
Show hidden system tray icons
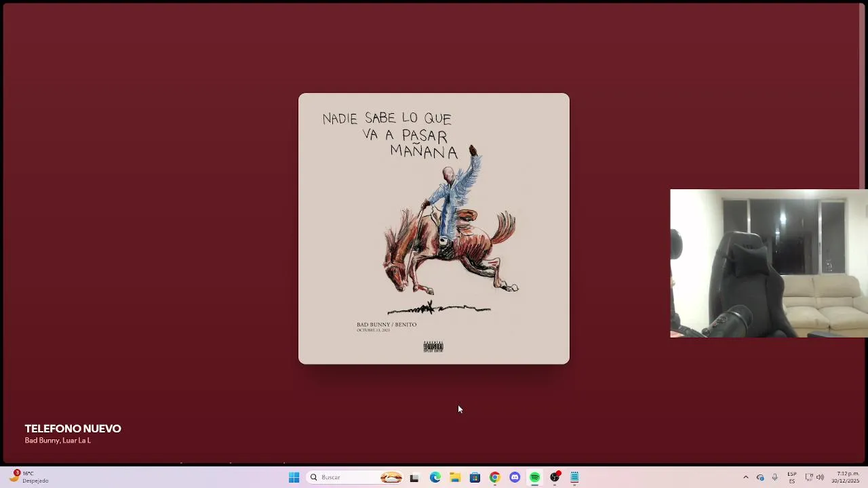click(x=746, y=477)
